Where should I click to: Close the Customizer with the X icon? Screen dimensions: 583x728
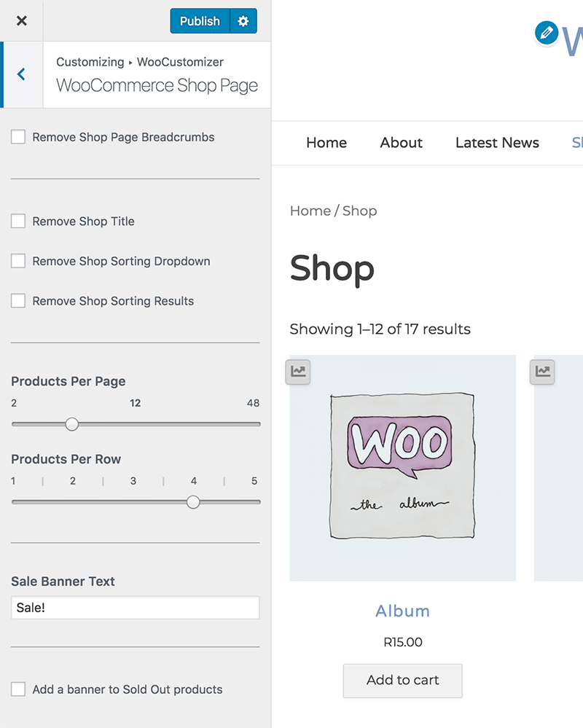(22, 21)
